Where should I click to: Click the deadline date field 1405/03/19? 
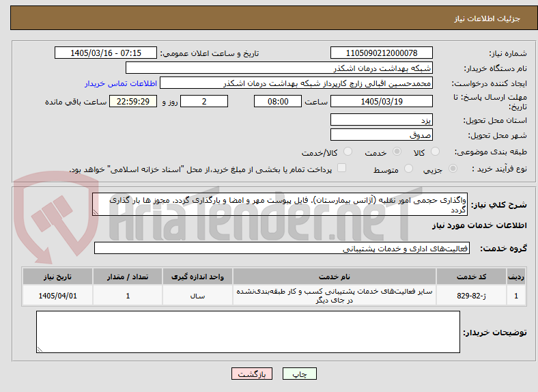click(382, 101)
